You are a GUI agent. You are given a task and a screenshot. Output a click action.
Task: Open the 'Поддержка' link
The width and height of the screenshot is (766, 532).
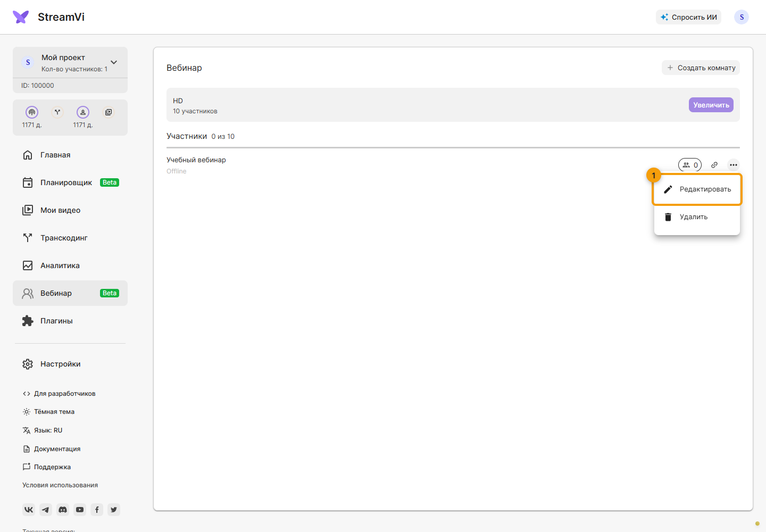point(47,467)
